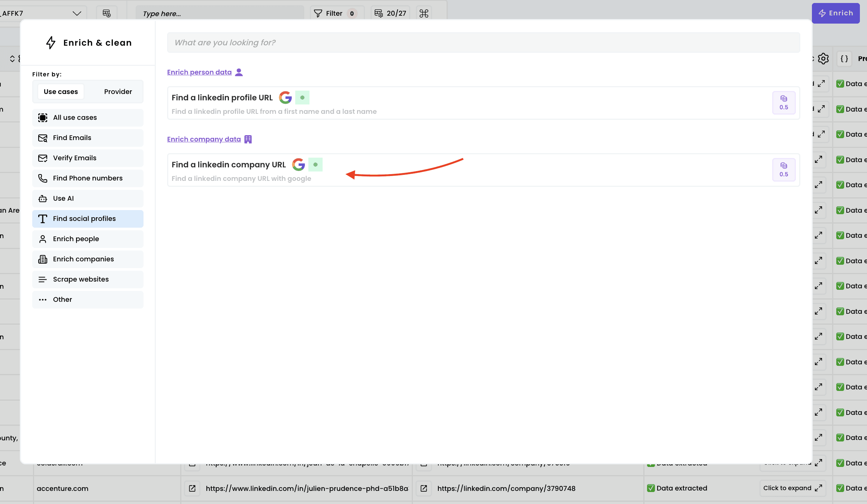Switch filter to Use cases
This screenshot has height=504, width=867.
tap(61, 92)
